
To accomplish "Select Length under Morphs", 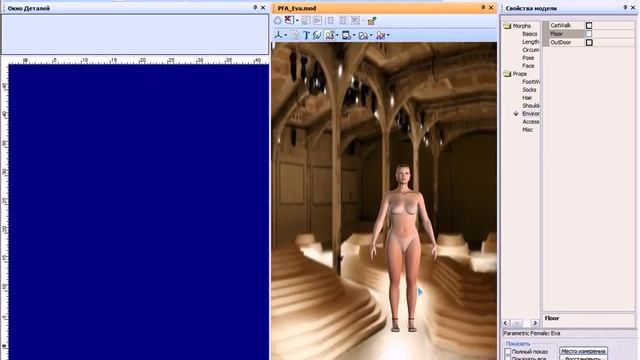I will click(x=531, y=42).
